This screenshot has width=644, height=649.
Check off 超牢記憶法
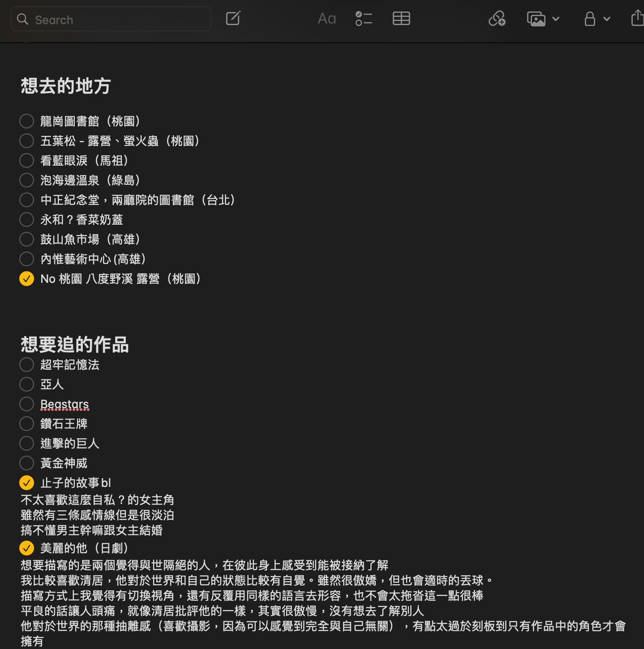pos(27,364)
